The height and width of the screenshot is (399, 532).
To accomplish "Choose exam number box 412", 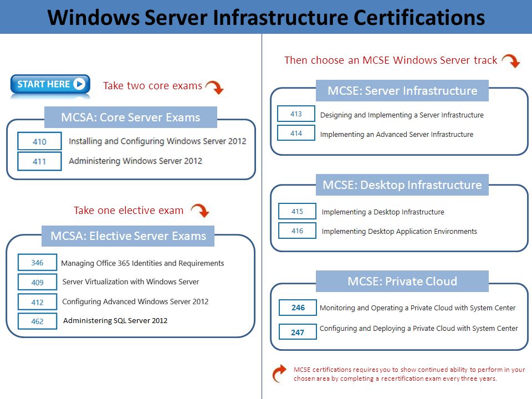I will (37, 302).
